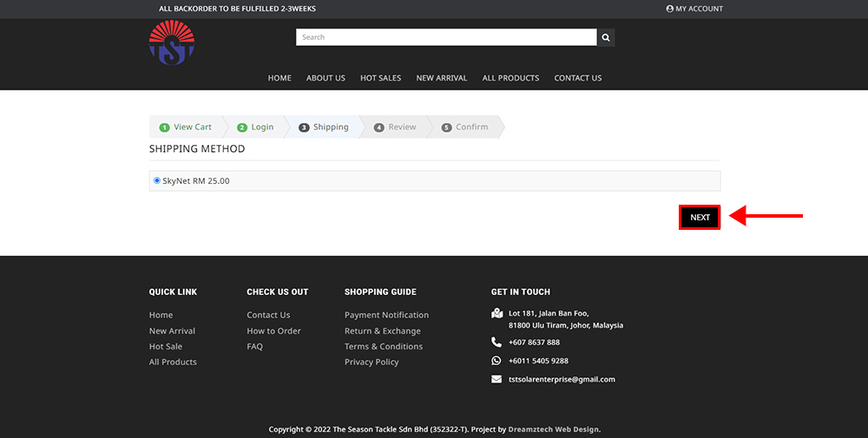The height and width of the screenshot is (438, 868).
Task: Open Home link under Quick Link
Action: [x=161, y=315]
